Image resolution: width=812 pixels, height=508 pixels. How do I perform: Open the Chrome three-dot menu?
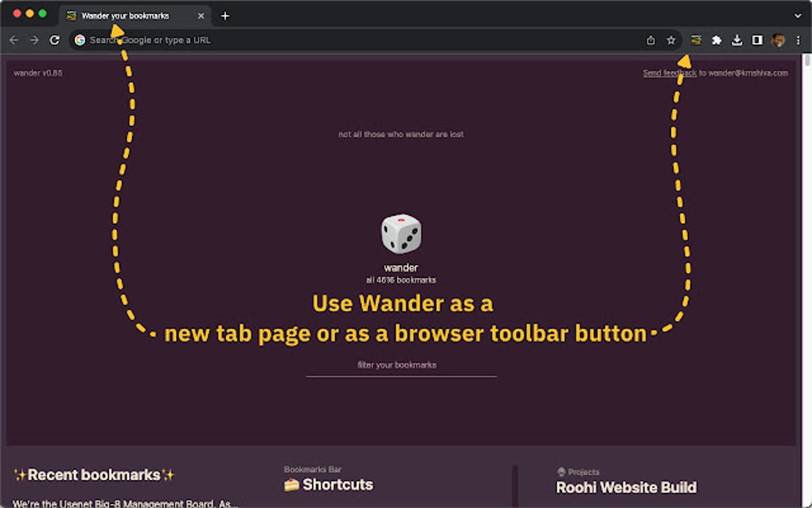798,40
